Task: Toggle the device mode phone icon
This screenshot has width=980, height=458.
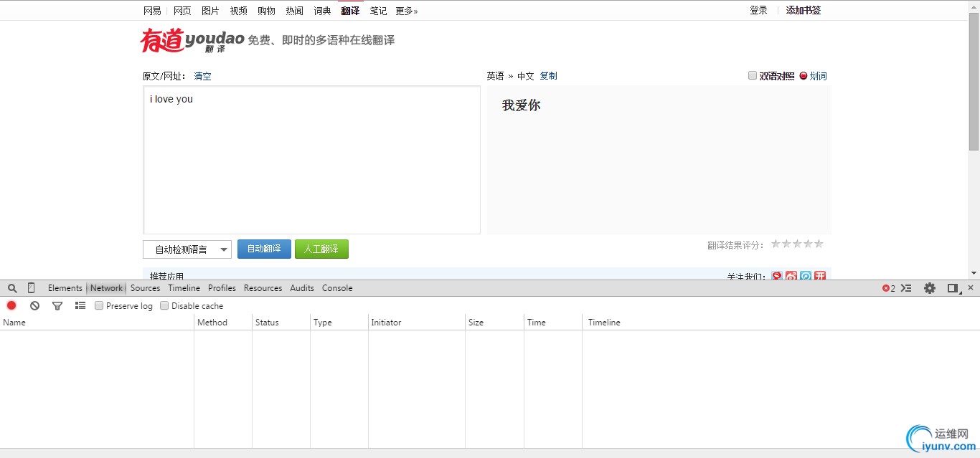Action: (31, 288)
